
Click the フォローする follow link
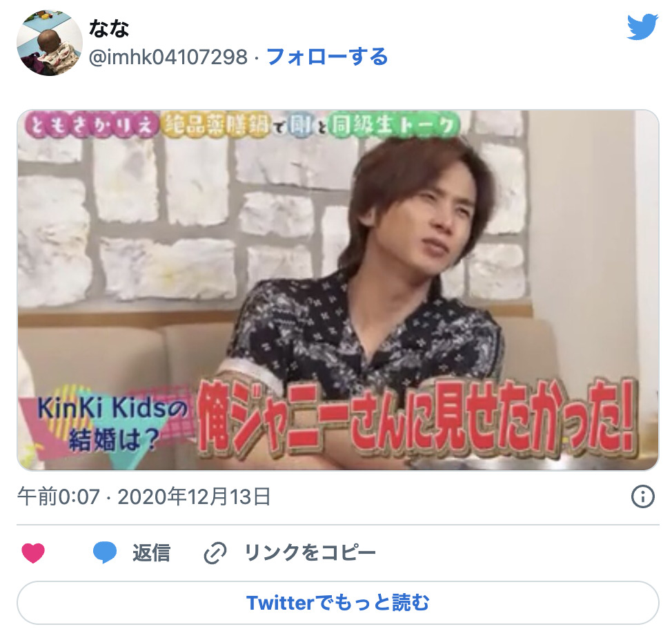click(x=327, y=57)
